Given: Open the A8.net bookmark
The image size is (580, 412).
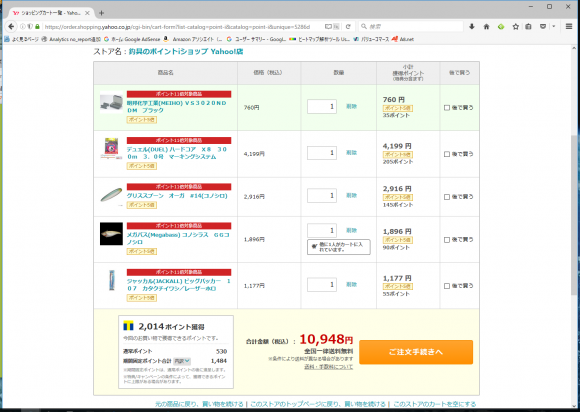Looking at the screenshot, I should pos(403,39).
